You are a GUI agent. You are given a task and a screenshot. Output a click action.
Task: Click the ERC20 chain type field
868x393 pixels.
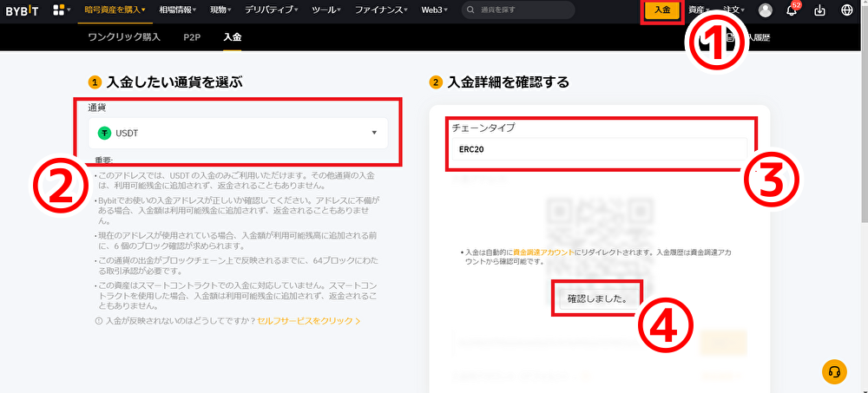pos(600,149)
